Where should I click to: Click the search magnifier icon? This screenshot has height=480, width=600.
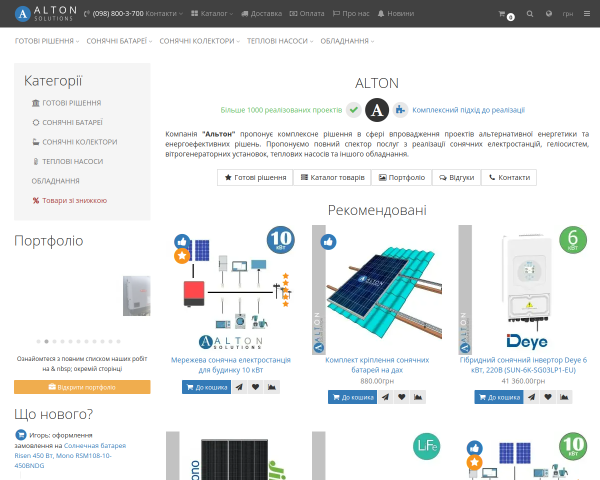point(530,14)
